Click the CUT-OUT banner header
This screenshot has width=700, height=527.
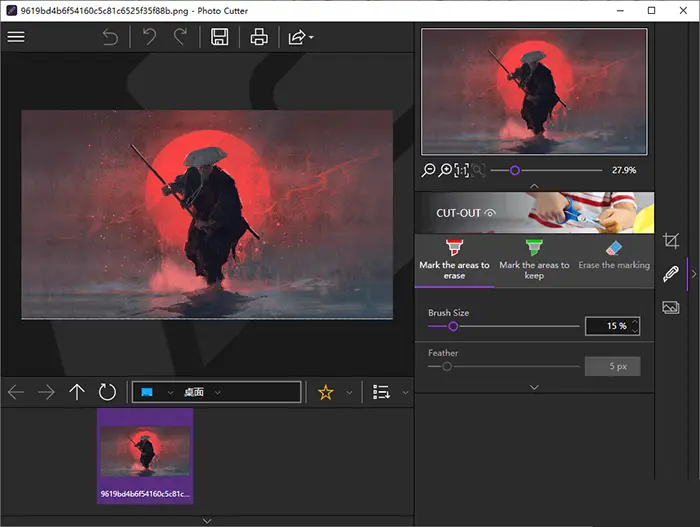[x=534, y=213]
